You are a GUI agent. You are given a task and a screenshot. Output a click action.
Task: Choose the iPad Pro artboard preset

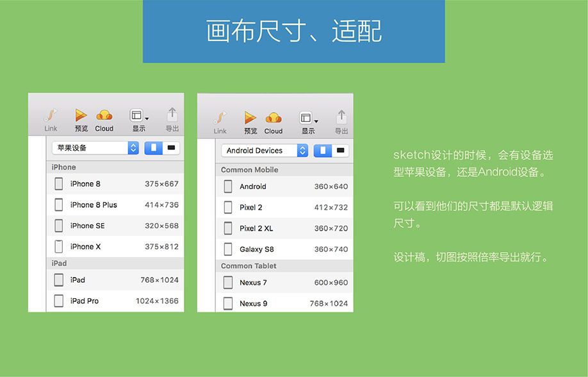115,301
